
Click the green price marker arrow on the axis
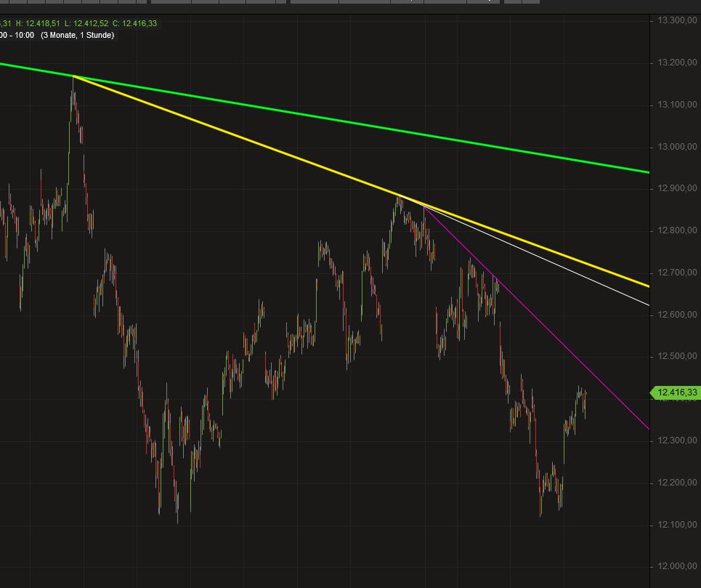[x=655, y=392]
